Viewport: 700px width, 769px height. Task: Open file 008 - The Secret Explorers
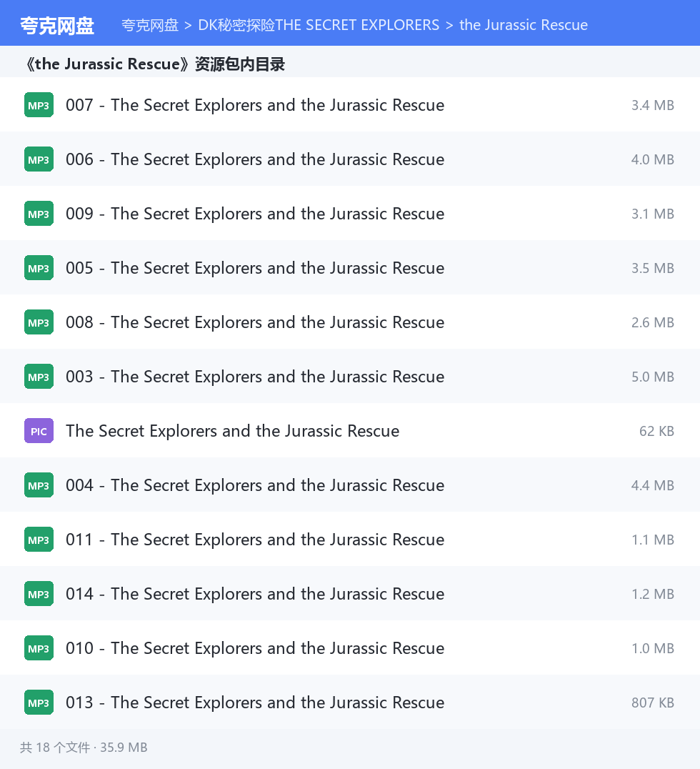[255, 322]
